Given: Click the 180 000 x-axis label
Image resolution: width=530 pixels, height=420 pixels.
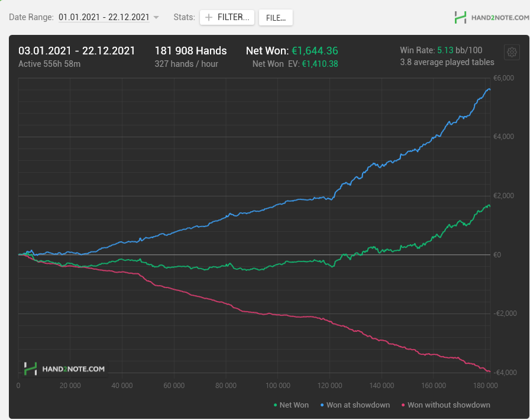Looking at the screenshot, I should point(486,386).
